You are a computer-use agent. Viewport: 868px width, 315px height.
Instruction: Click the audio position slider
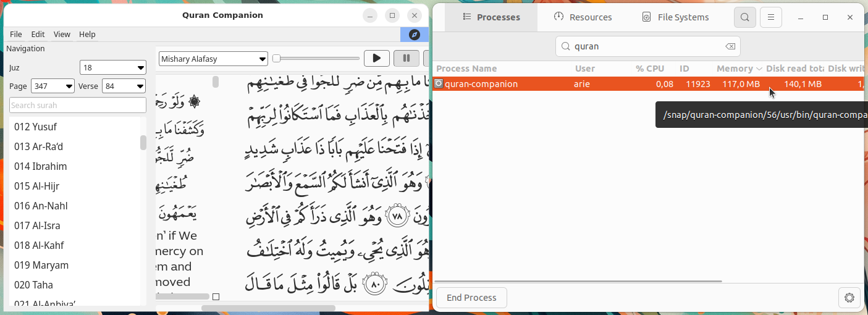coord(316,59)
